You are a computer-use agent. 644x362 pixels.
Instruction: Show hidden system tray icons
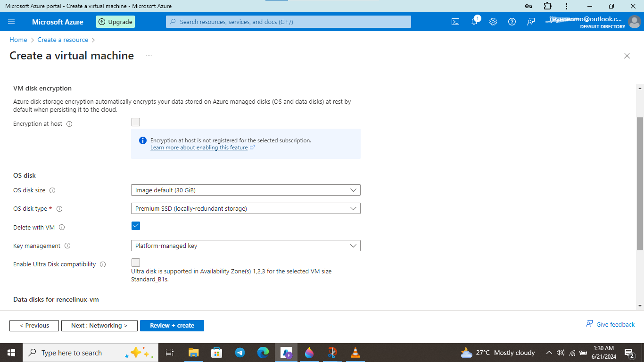[549, 353]
